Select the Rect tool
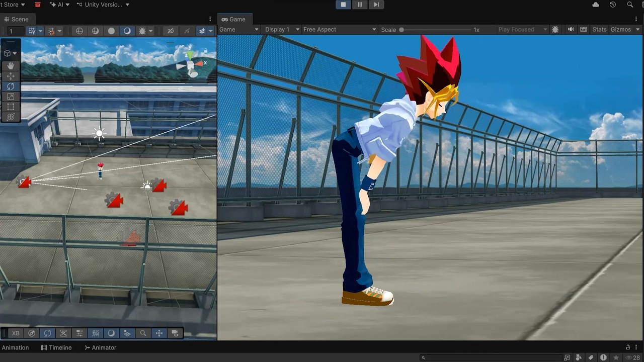This screenshot has width=644, height=362. (10, 106)
